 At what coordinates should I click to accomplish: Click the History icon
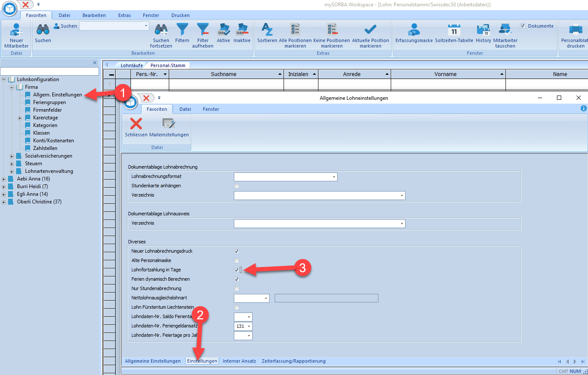point(483,30)
